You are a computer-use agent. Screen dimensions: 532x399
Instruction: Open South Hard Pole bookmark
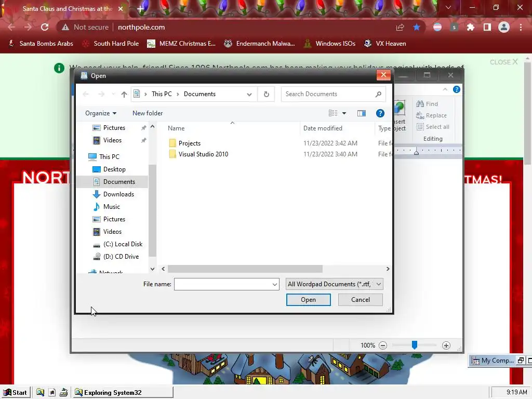pyautogui.click(x=111, y=44)
